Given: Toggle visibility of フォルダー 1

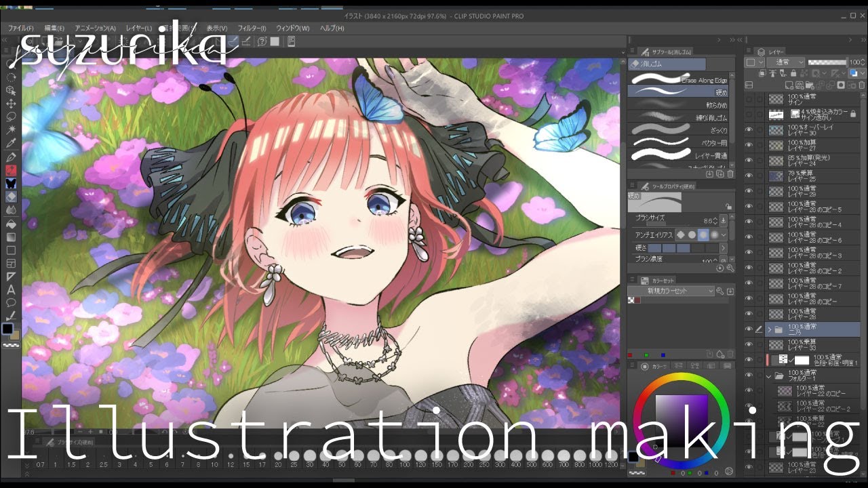Looking at the screenshot, I should pyautogui.click(x=749, y=375).
